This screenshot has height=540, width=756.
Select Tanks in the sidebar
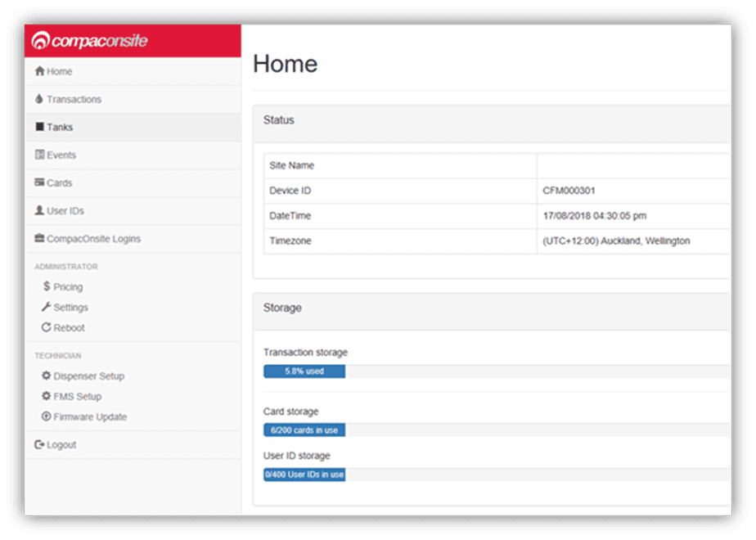(133, 128)
